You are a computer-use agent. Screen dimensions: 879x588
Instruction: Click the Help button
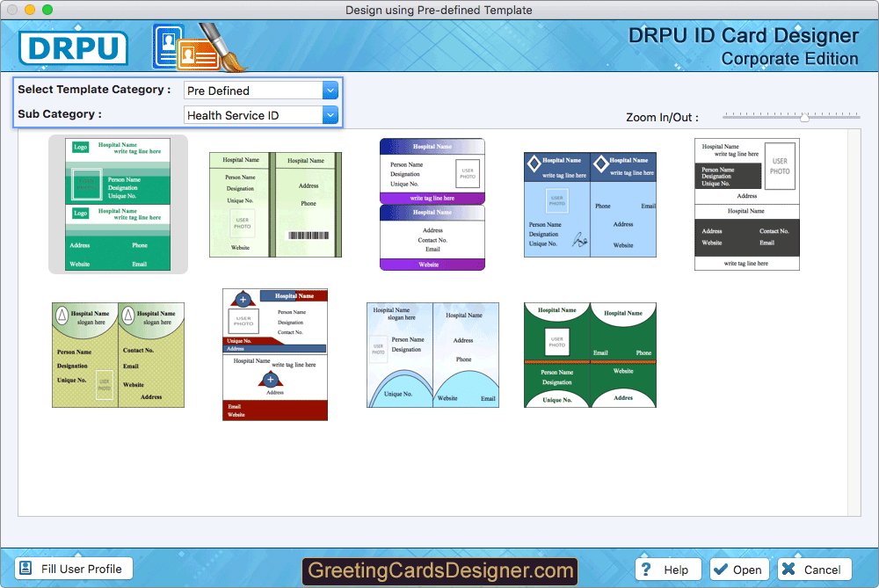coord(668,570)
